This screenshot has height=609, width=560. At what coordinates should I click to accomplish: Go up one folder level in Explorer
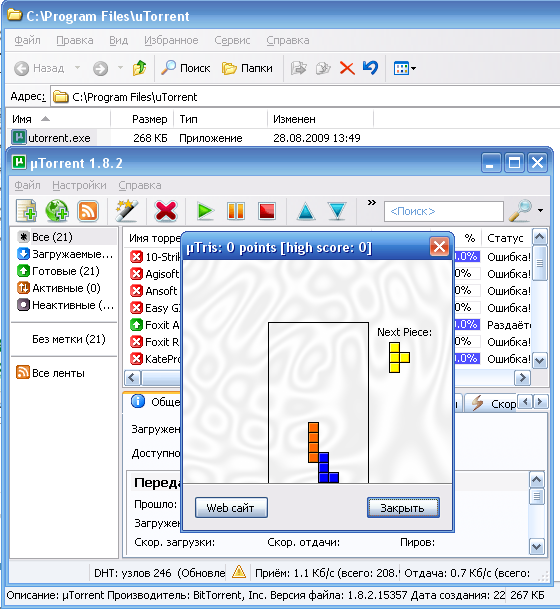139,68
